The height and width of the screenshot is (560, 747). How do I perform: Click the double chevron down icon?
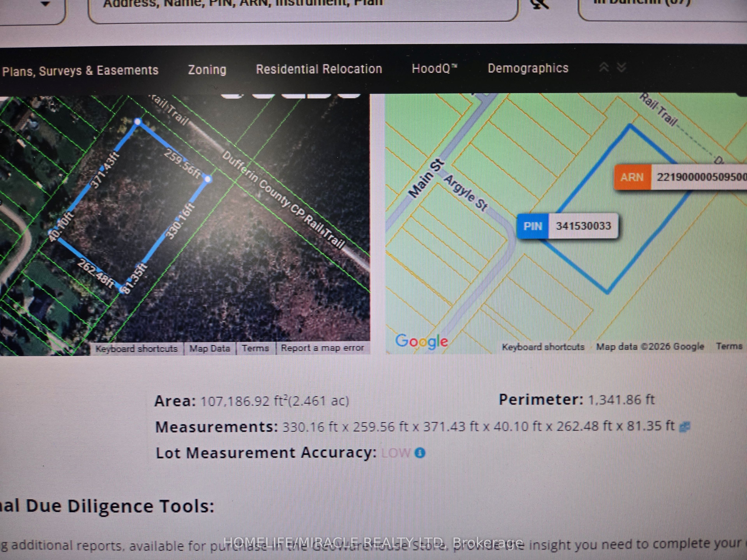click(622, 67)
